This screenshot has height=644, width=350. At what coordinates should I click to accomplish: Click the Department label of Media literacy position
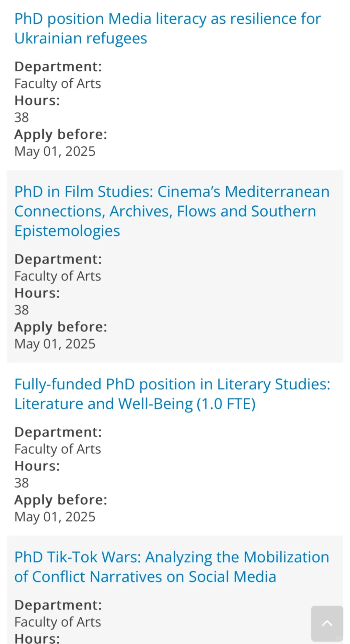coord(58,67)
